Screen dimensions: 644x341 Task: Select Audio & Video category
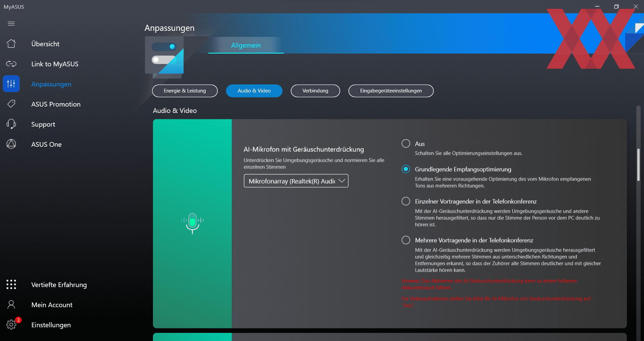tap(254, 91)
